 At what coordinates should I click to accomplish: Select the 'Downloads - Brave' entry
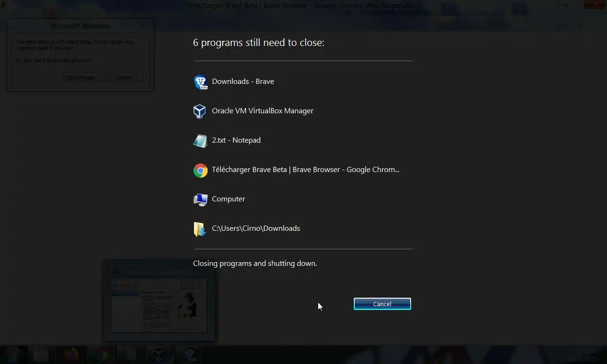click(243, 82)
